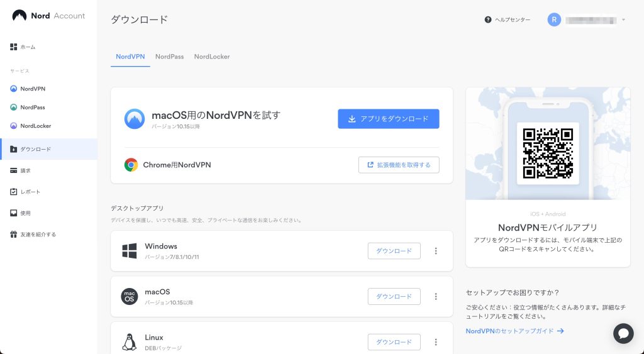Download the Linux desktop app
Viewport: 644px width, 354px height.
tap(394, 342)
